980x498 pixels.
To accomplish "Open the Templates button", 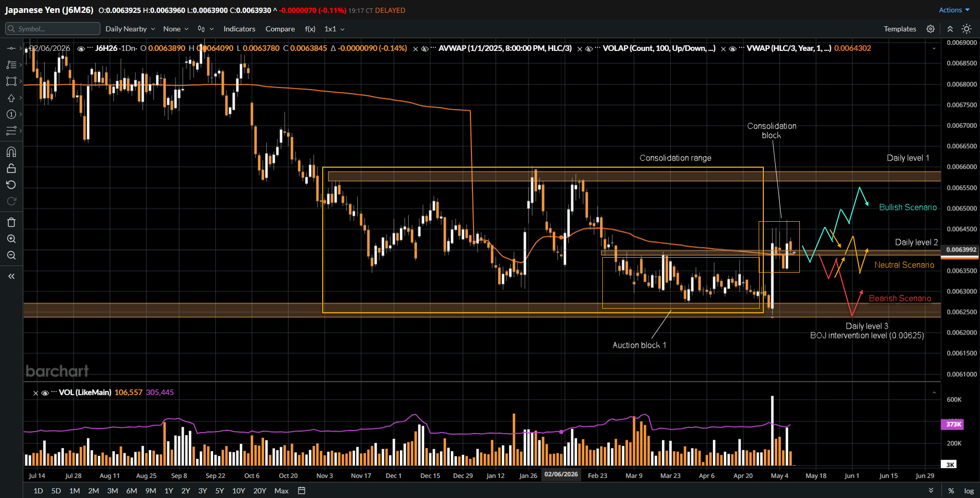I will (900, 29).
